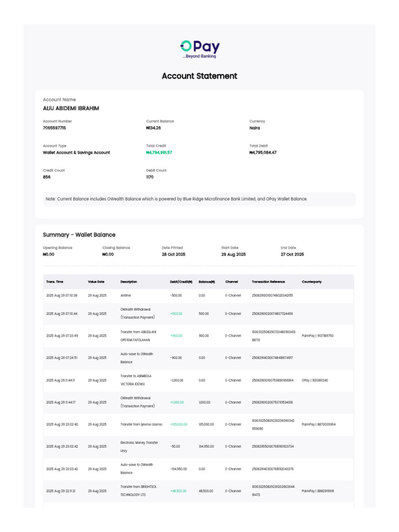Select the 'Account Statement' heading
399x532 pixels.
tap(199, 76)
